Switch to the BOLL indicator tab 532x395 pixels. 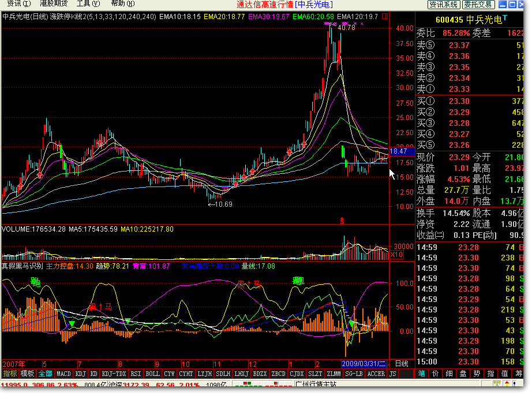pos(153,374)
